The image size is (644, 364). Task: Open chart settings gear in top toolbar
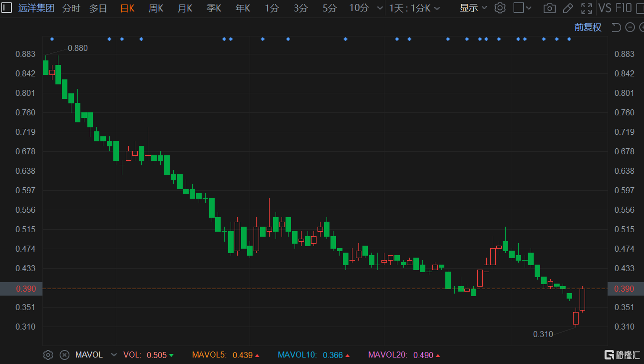click(x=500, y=8)
